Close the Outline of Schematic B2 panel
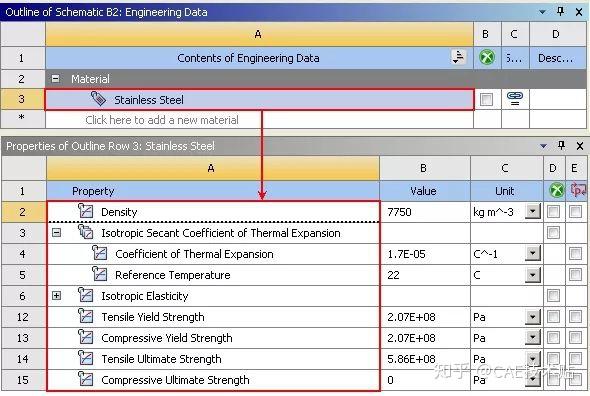590x396 pixels. (x=579, y=12)
